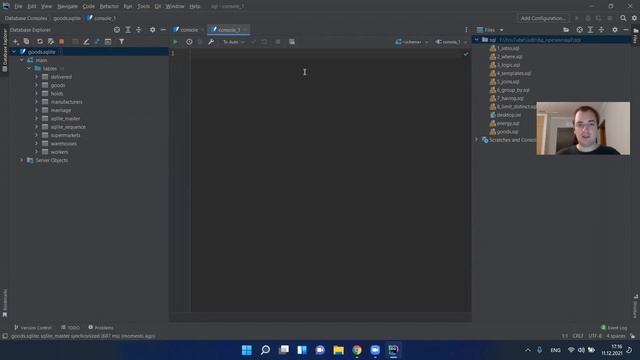Select the workers table
The image size is (640, 360).
click(59, 152)
